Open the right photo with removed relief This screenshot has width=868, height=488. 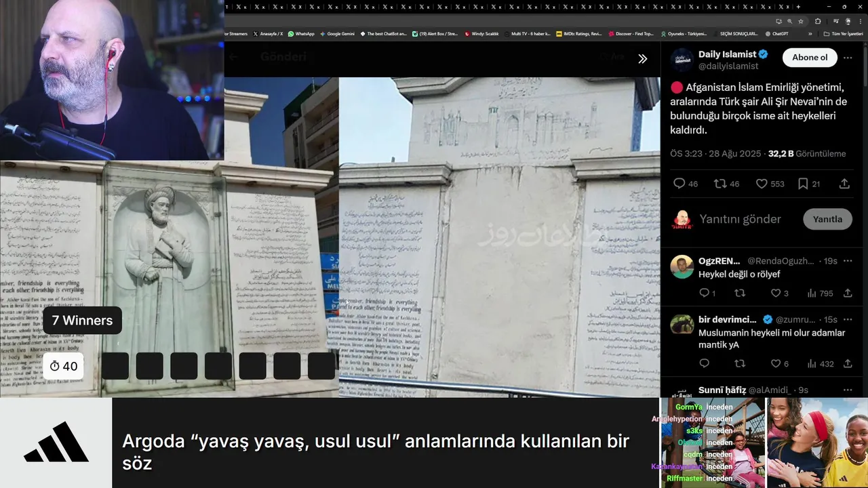click(x=499, y=237)
